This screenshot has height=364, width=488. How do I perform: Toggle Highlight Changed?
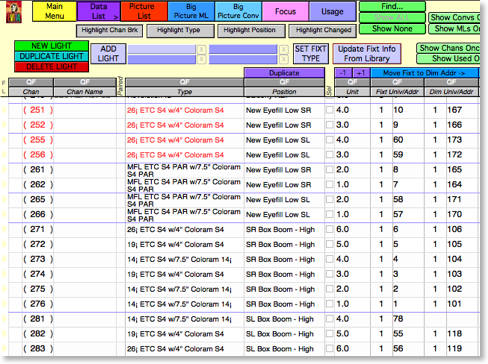322,30
